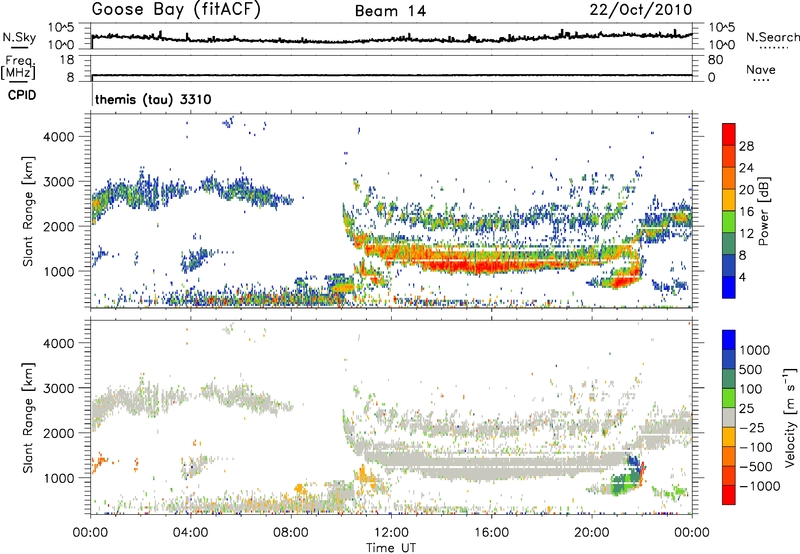The height and width of the screenshot is (554, 800).
Task: Click the velocity panel 'Slant Range [km]' label
Action: [28, 417]
